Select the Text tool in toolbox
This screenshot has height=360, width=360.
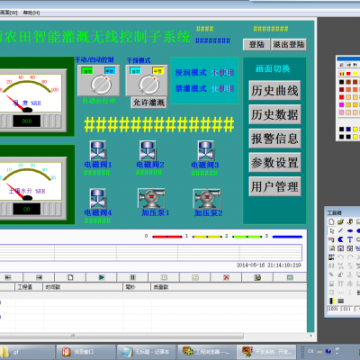point(350,239)
